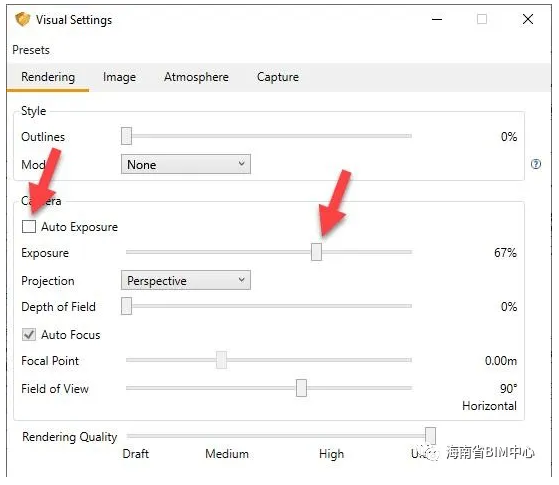Select the Rendering tab
The image size is (559, 485).
click(48, 77)
